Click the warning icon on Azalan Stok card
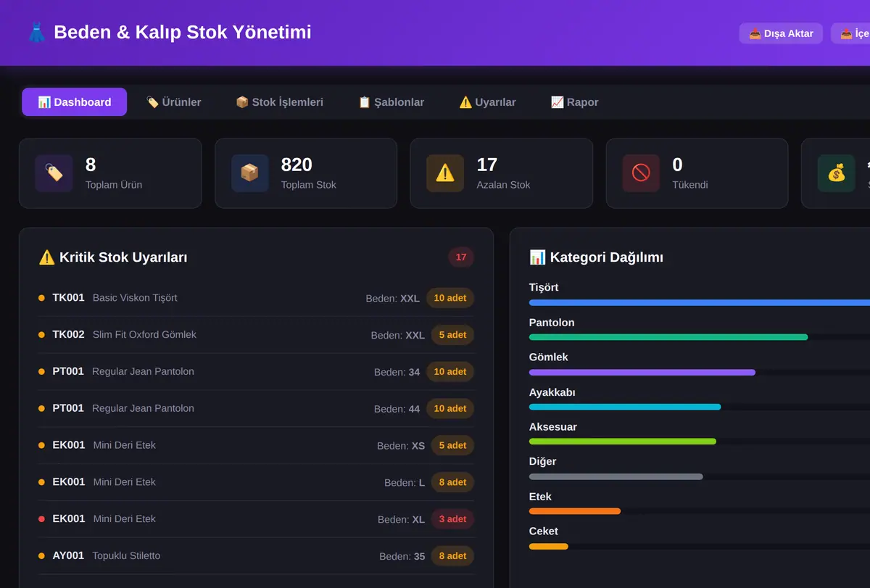 pos(445,173)
